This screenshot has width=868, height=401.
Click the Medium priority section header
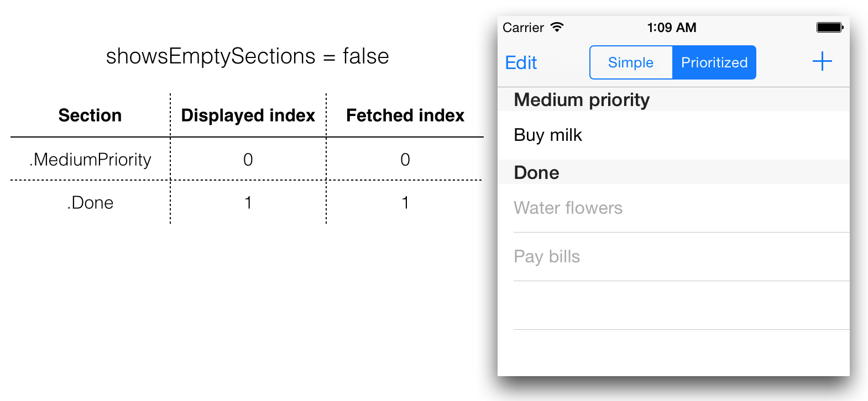point(673,99)
